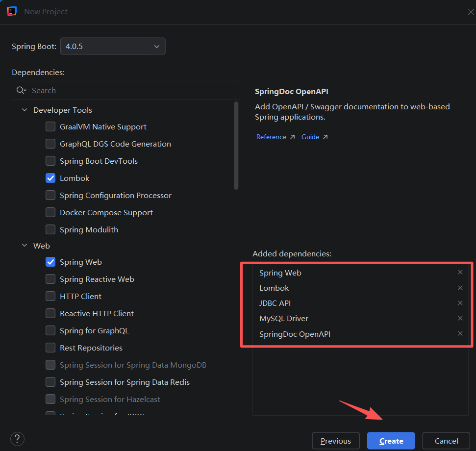
Task: Check Spring Session for Hazelcast
Action: click(50, 399)
